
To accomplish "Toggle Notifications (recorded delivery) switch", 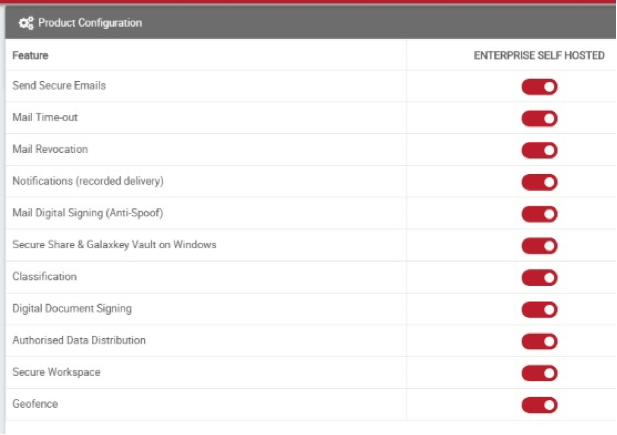I will coord(539,182).
